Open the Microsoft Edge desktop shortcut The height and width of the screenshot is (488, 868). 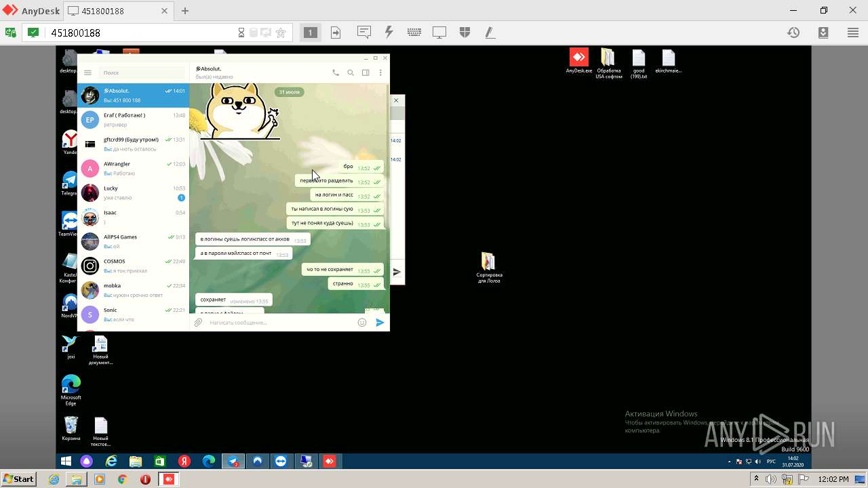pos(71,390)
